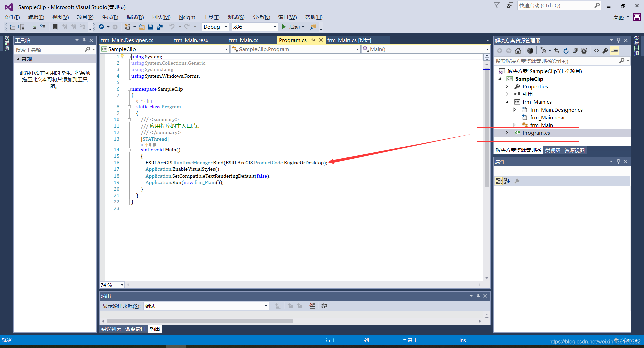The height and width of the screenshot is (348, 644).
Task: Click the Home icon in Solution Explorer toolbar
Action: pyautogui.click(x=518, y=51)
